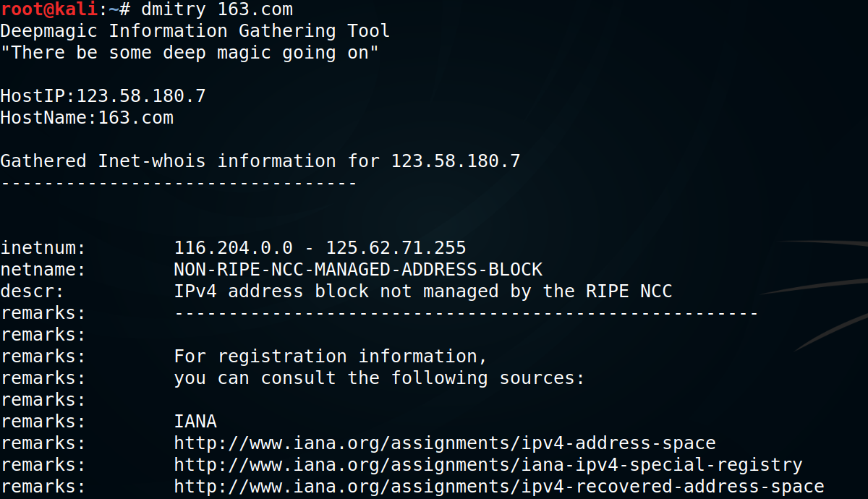Viewport: 868px width, 499px height.
Task: Open the ipv4-address-space IANA URL
Action: click(444, 443)
